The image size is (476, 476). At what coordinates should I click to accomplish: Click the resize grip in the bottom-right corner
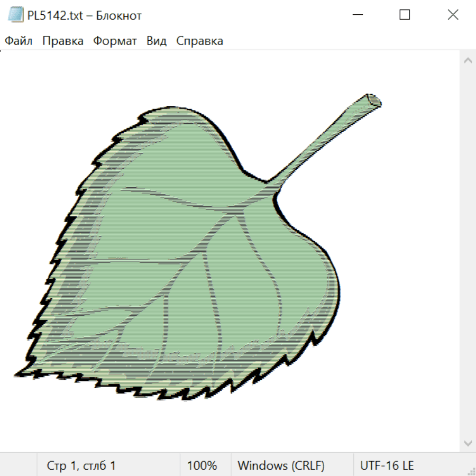tap(471, 471)
